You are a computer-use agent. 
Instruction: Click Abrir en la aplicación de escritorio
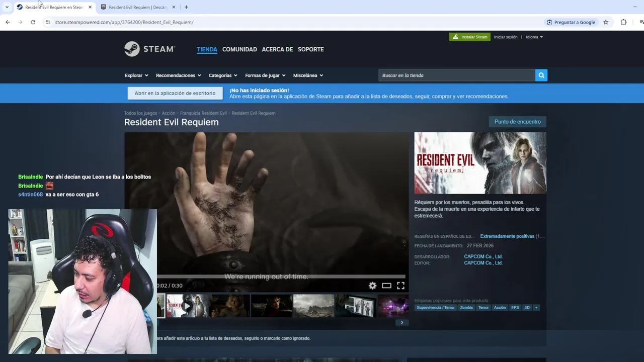click(x=175, y=93)
